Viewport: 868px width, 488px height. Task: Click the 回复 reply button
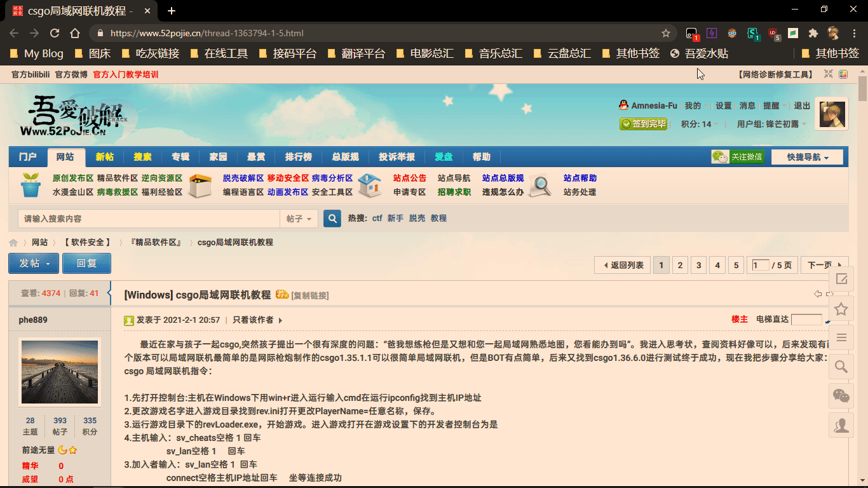click(x=86, y=263)
